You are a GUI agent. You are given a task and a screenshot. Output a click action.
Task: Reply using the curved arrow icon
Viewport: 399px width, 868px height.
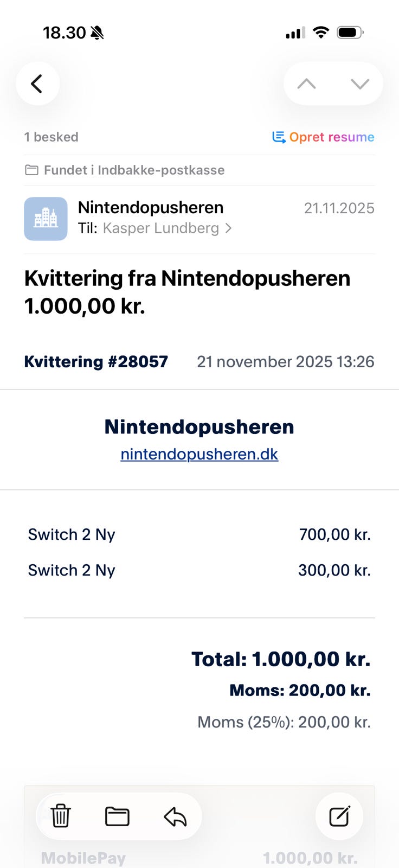175,816
